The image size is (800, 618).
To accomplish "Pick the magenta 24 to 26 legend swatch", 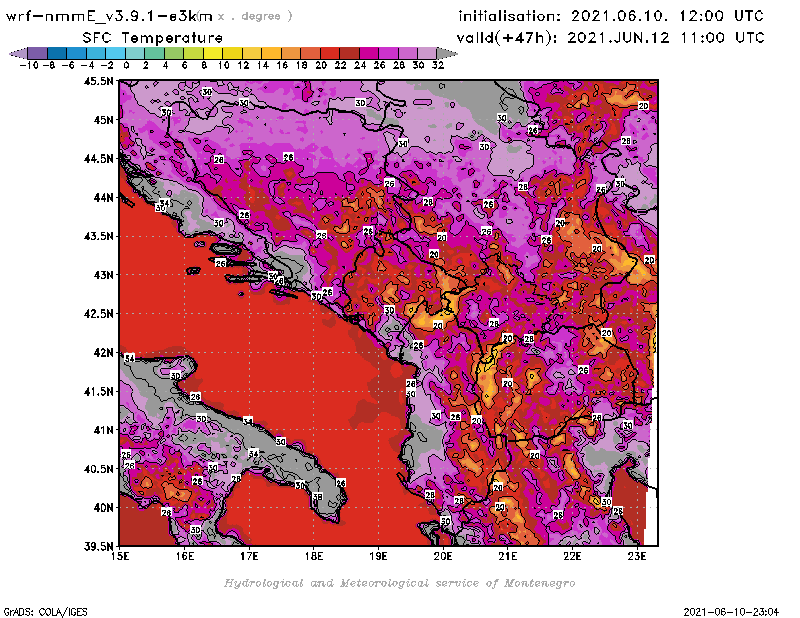I will pos(368,53).
